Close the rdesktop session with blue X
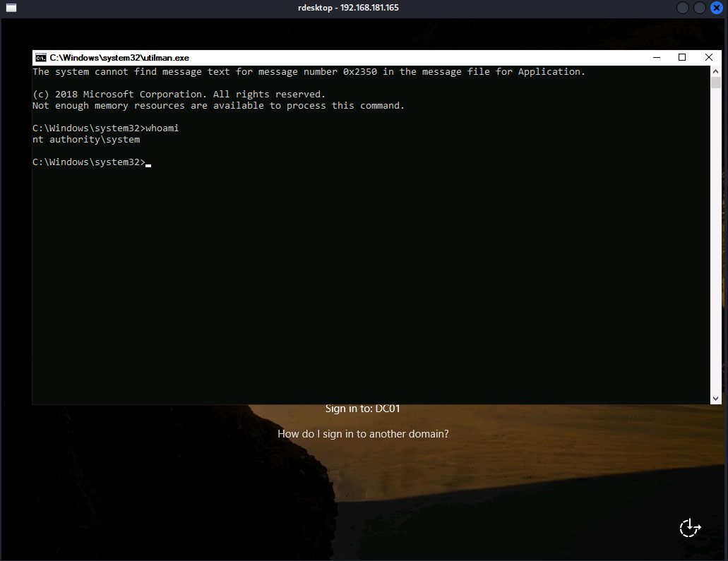This screenshot has width=728, height=561. (717, 8)
